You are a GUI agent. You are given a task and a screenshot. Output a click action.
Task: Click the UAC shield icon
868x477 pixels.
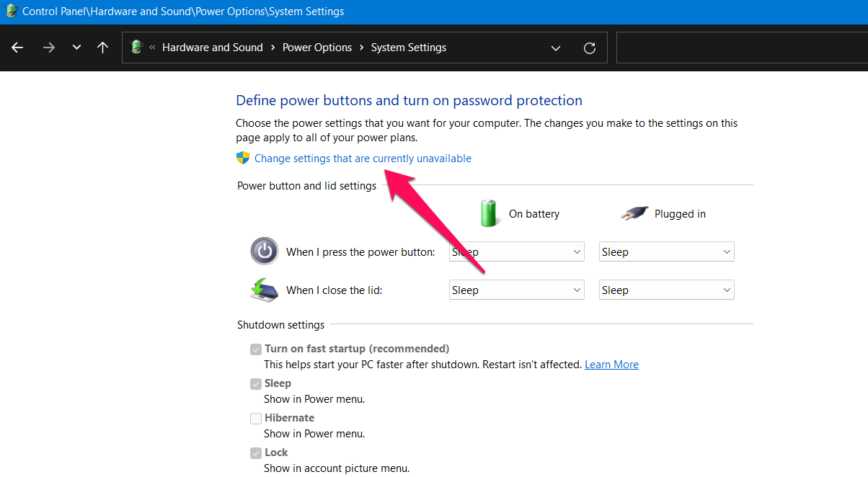[x=243, y=158]
